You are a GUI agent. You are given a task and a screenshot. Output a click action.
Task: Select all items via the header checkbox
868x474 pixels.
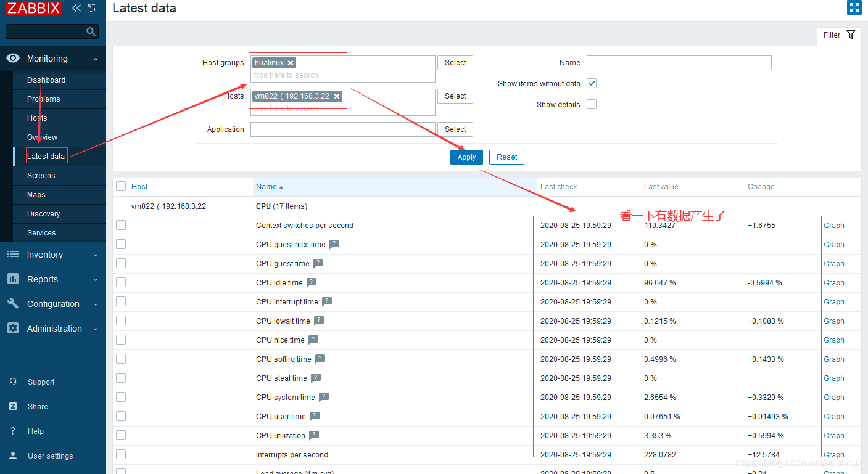click(x=120, y=186)
